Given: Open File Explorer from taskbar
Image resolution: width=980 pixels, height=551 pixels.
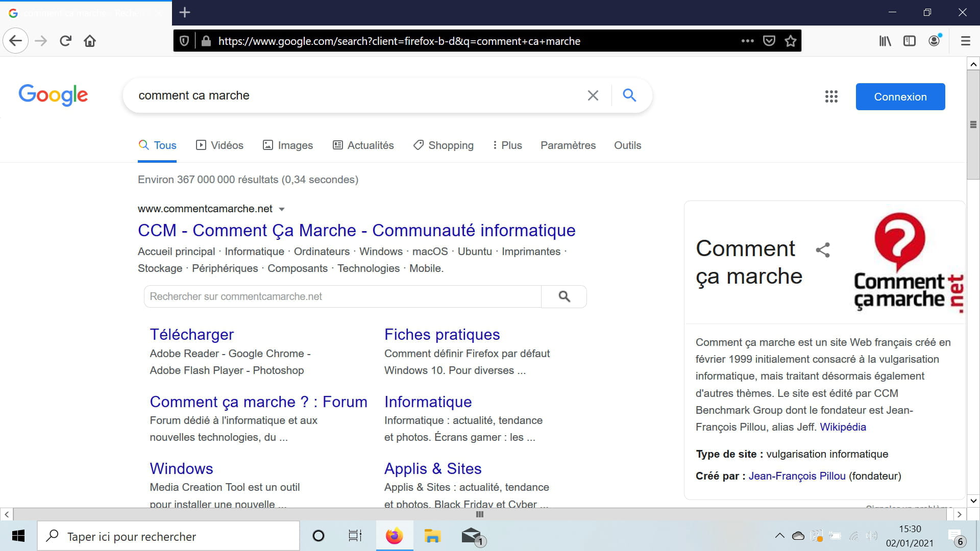Looking at the screenshot, I should [432, 536].
